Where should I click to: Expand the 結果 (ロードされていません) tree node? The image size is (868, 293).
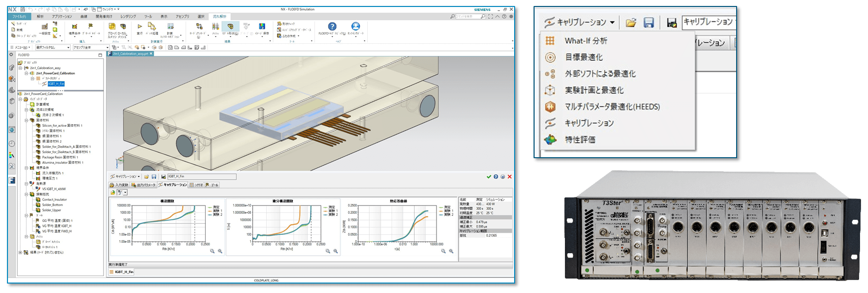[20, 252]
